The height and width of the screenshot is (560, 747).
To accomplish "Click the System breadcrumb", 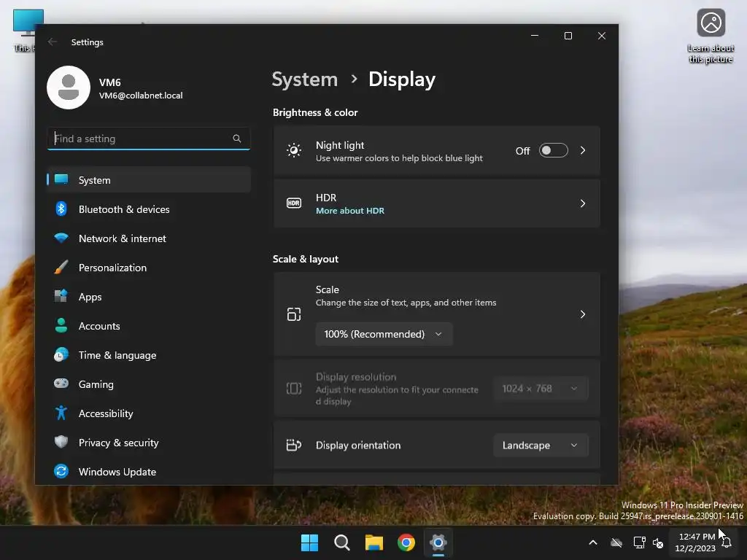I will coord(304,79).
